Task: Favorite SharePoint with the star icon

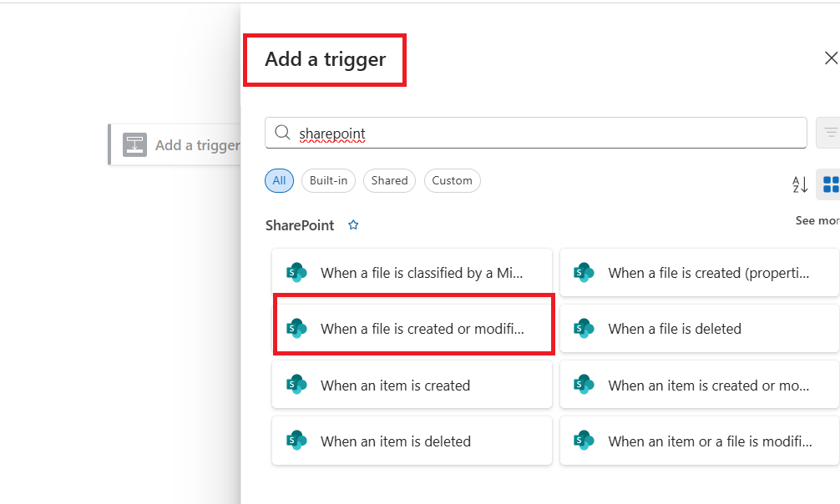Action: point(353,225)
